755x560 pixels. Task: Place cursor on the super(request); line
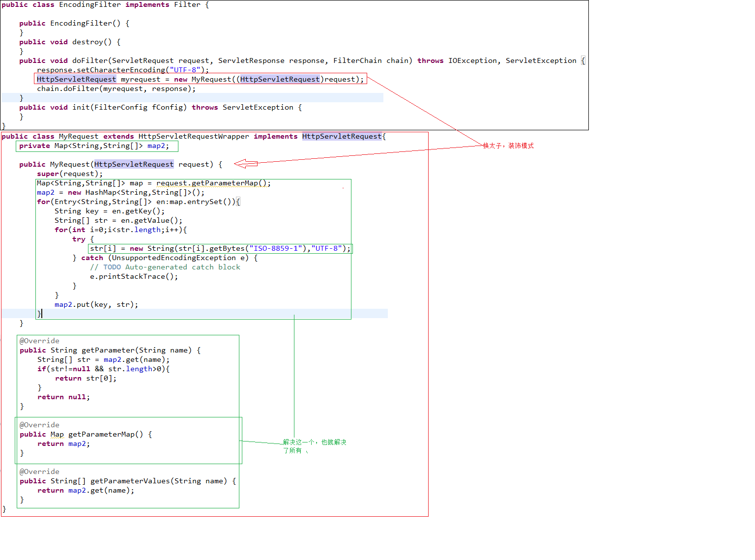tap(70, 174)
